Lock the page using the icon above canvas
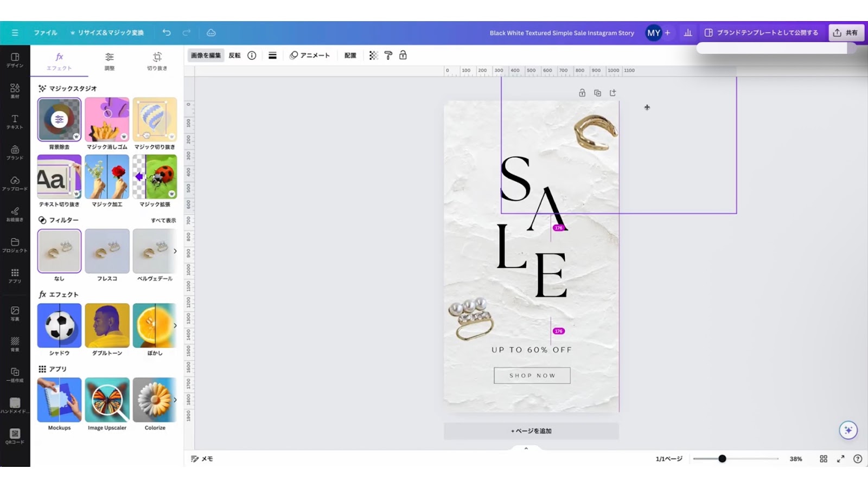Viewport: 868px width, 488px height. 582,93
